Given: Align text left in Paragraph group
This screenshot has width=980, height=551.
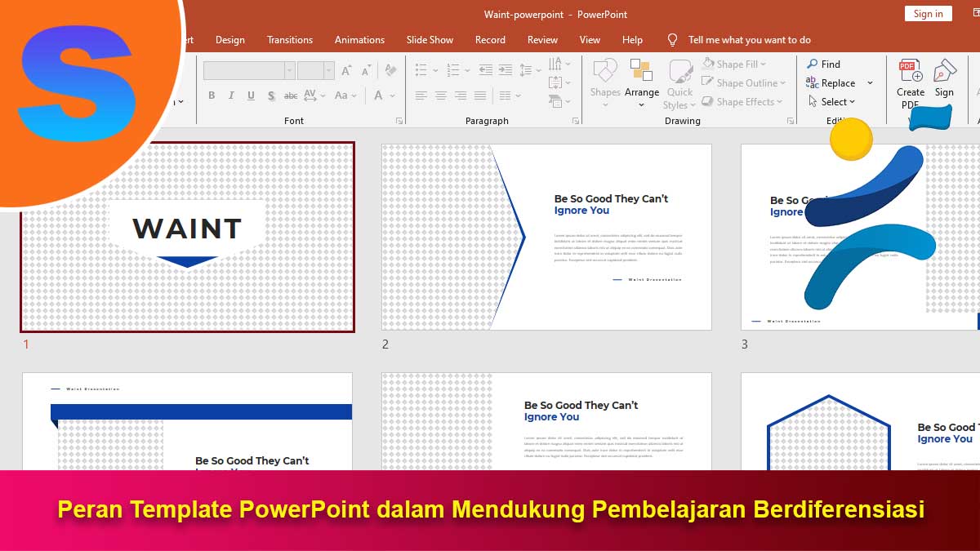Looking at the screenshot, I should click(421, 96).
